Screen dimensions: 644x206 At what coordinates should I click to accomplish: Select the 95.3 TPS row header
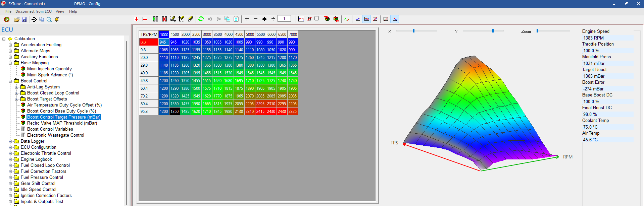(x=149, y=112)
